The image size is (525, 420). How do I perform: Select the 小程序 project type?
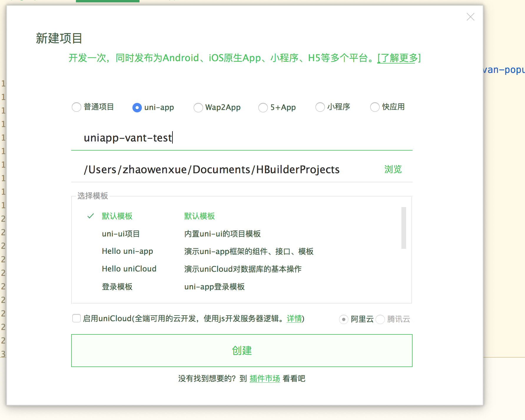pyautogui.click(x=320, y=107)
